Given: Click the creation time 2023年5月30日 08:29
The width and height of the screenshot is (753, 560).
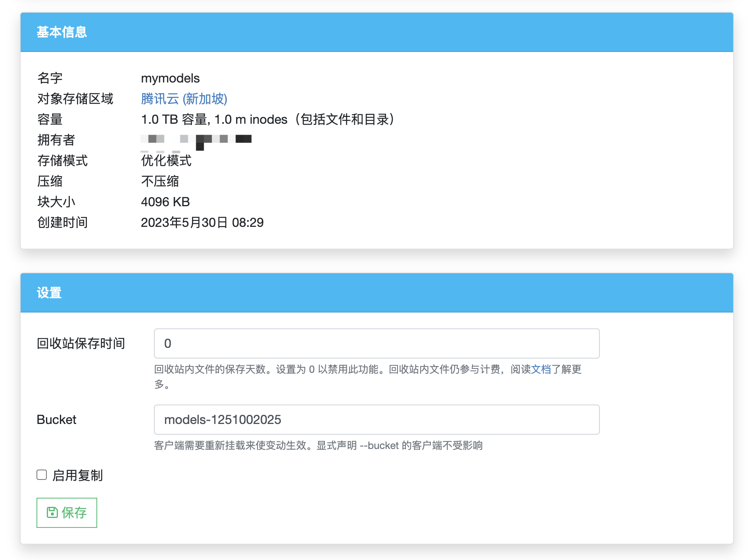Looking at the screenshot, I should pyautogui.click(x=202, y=222).
